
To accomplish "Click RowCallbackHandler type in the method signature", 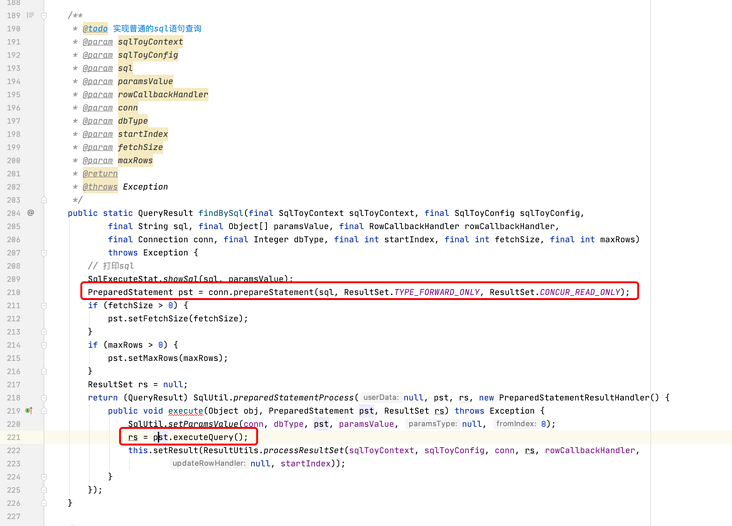I will (414, 226).
